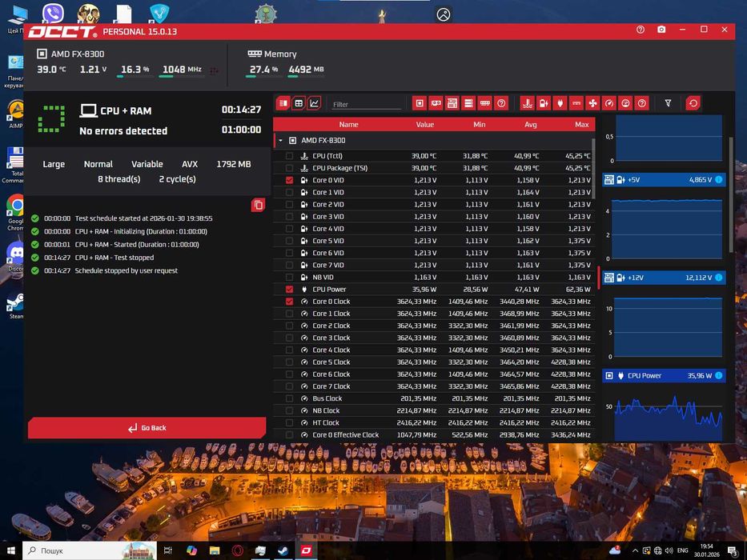Enable the Bus Clock checkbox

tap(289, 398)
